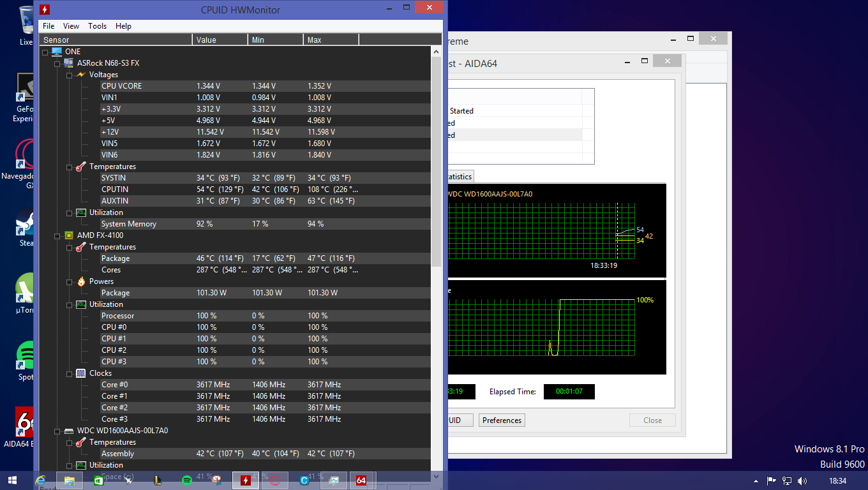Click the Max column header
868x490 pixels.
coord(331,40)
